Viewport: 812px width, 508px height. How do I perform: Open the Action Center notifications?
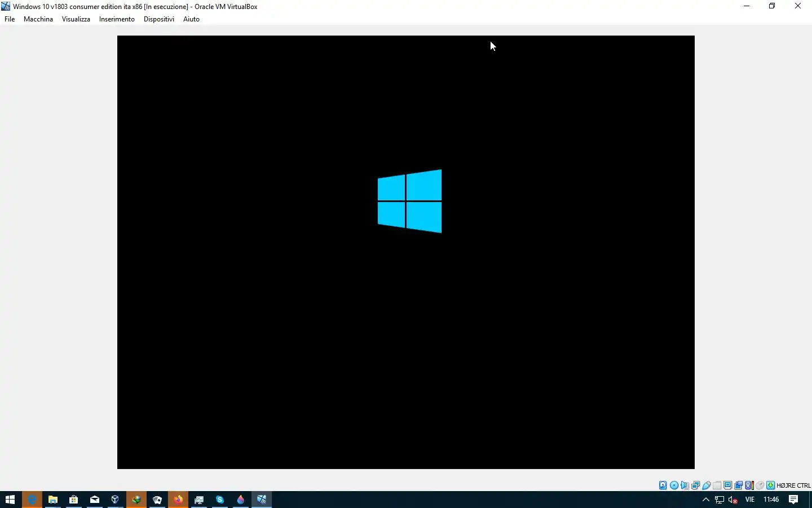pos(793,500)
